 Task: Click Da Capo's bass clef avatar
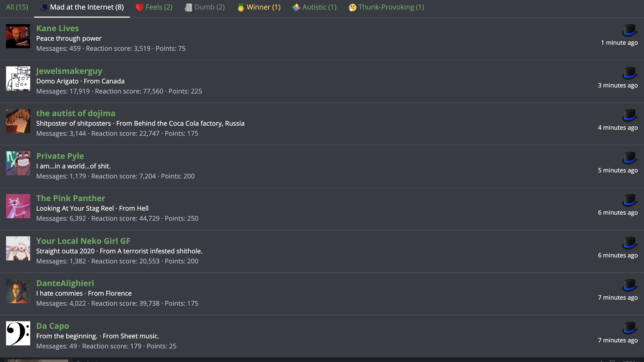18,333
